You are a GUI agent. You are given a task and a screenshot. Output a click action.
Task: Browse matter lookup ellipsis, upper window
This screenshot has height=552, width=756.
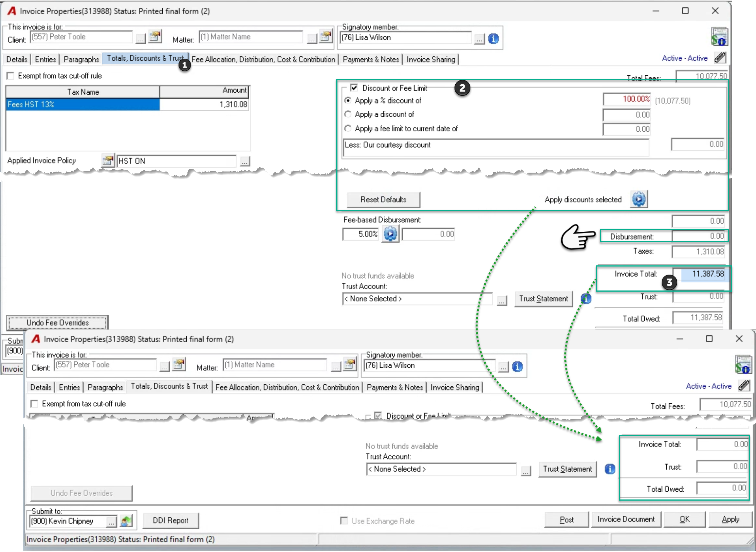312,38
